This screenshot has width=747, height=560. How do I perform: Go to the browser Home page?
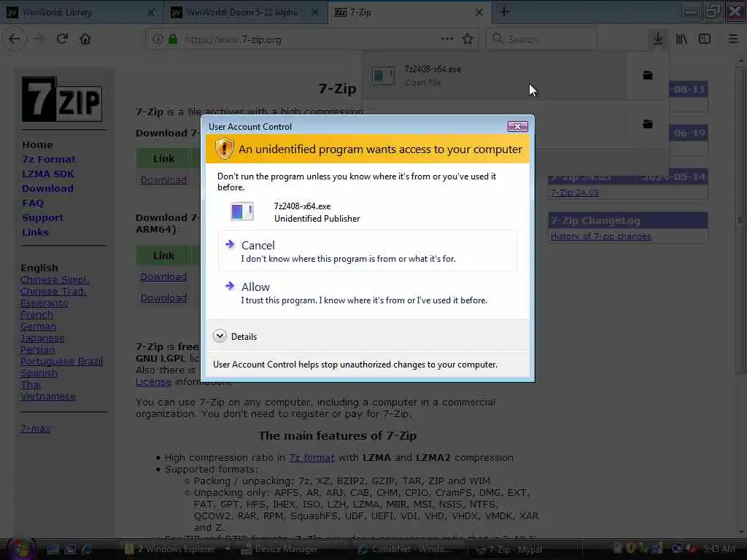point(85,39)
